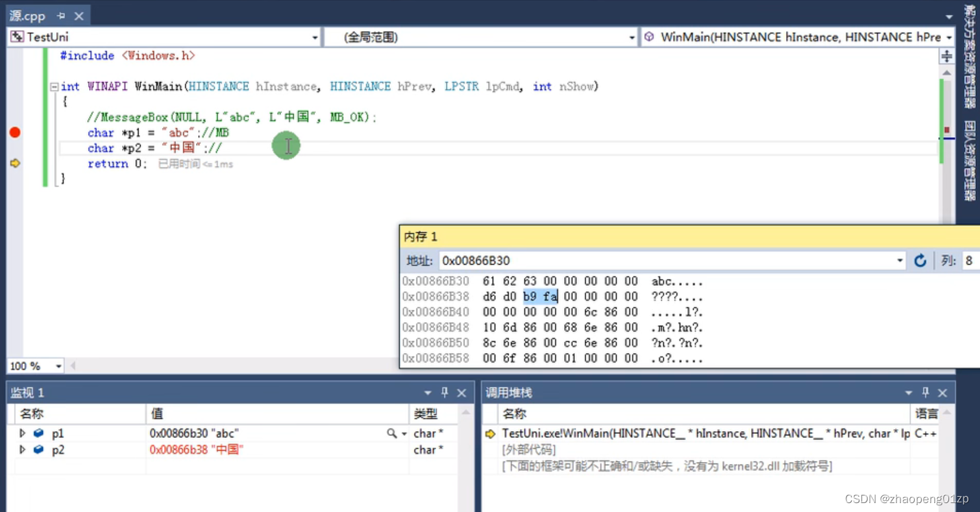The height and width of the screenshot is (512, 980).
Task: Click the 列 columns value field
Action: coord(971,260)
